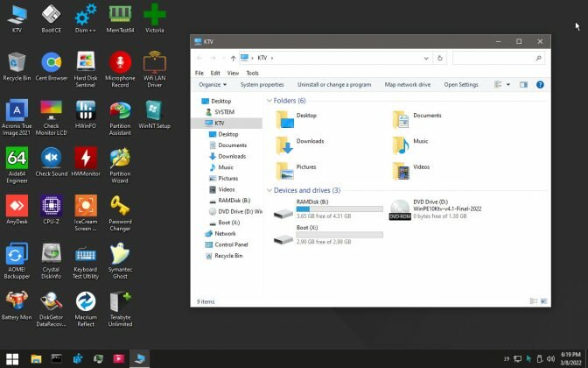The height and width of the screenshot is (368, 588).
Task: Open the Recycle Bin desktop icon
Action: coord(17,67)
